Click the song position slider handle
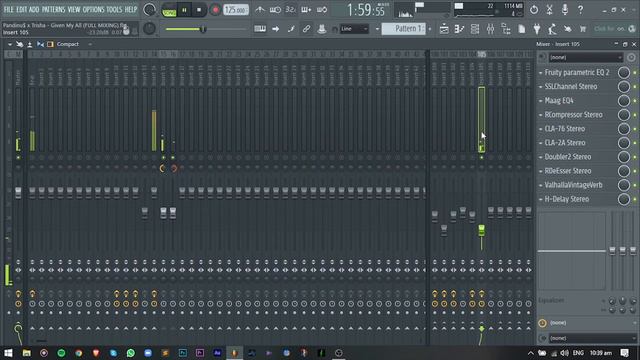The image size is (640, 360). [x=203, y=29]
